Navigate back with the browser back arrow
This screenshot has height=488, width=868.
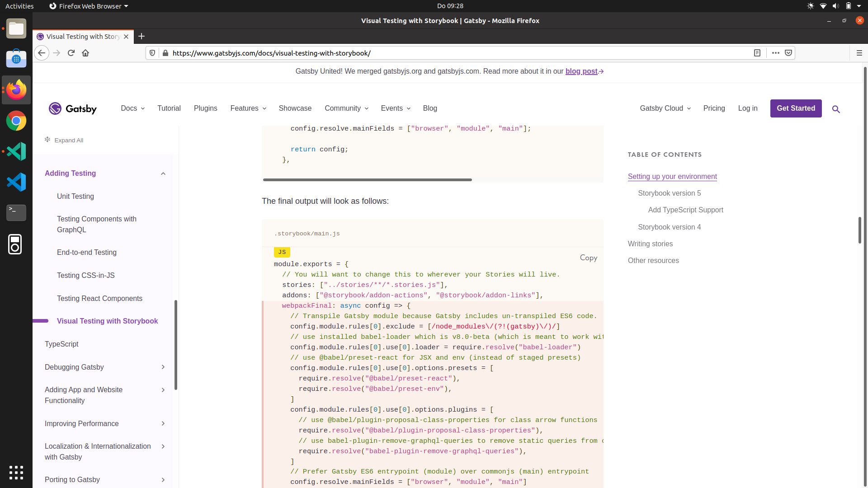tap(42, 53)
